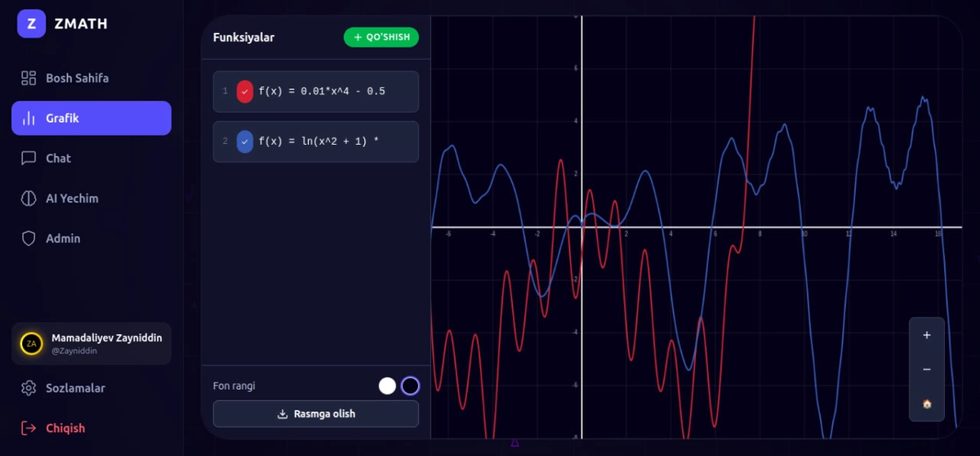Click the @Zayniddin username
980x456 pixels.
click(x=74, y=351)
